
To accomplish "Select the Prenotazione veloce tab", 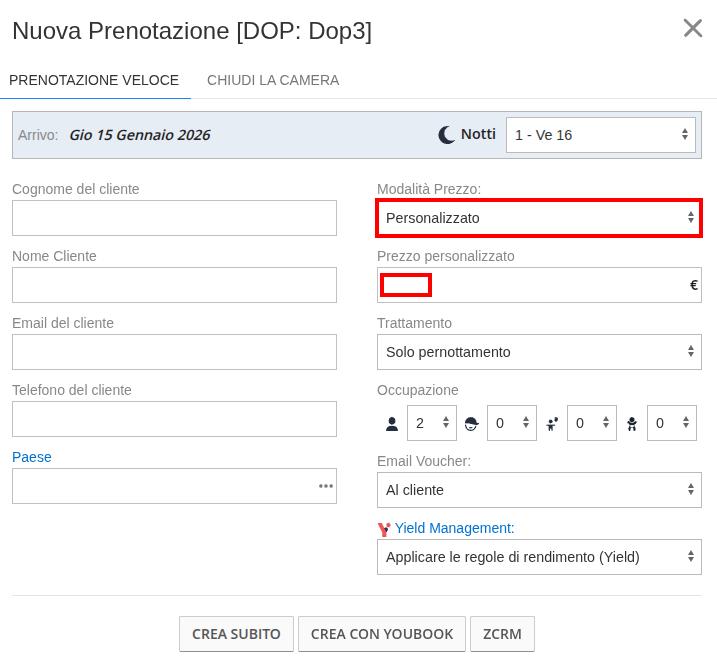I will click(x=94, y=80).
